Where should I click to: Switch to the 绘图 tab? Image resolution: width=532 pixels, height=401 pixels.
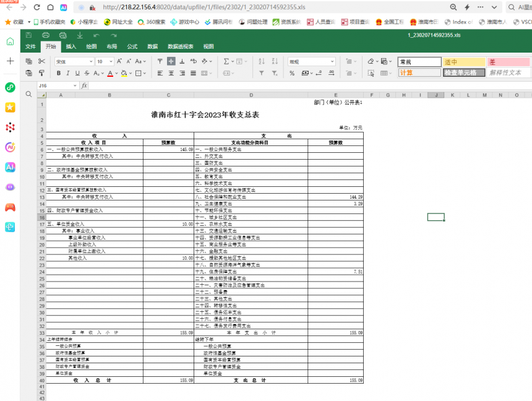click(92, 46)
